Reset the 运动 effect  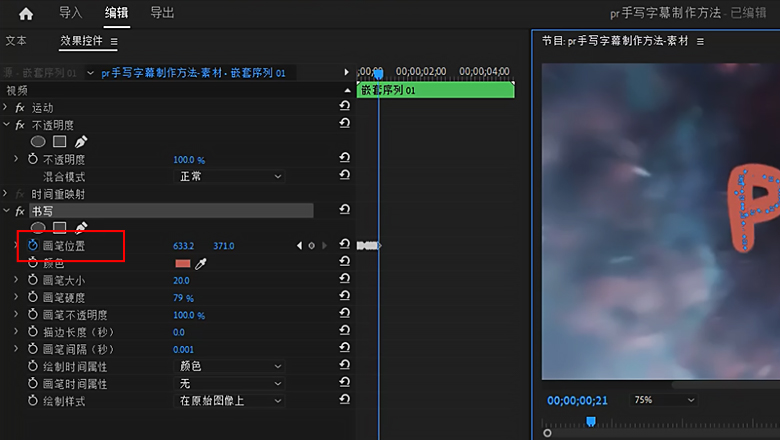(x=344, y=105)
